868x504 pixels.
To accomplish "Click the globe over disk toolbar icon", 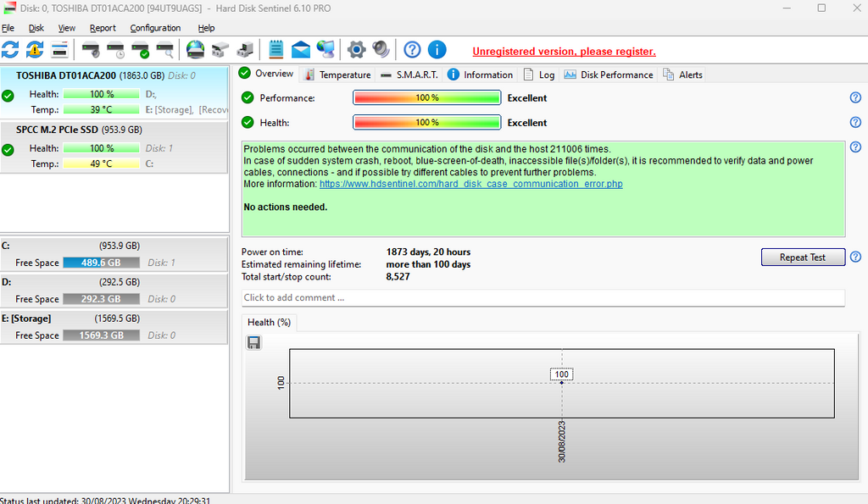I will [195, 49].
